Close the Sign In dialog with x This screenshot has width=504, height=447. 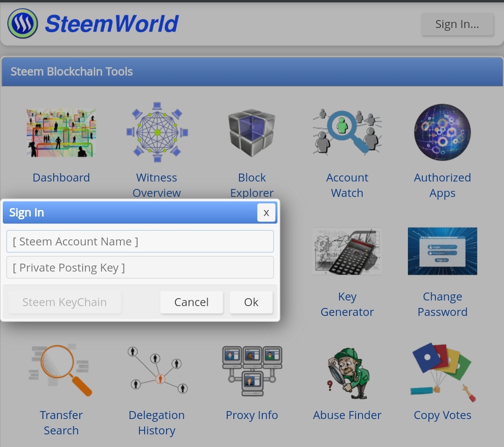click(x=266, y=212)
